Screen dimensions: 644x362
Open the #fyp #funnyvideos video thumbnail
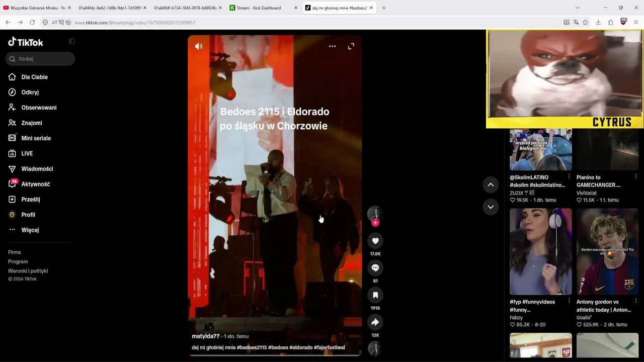540,251
